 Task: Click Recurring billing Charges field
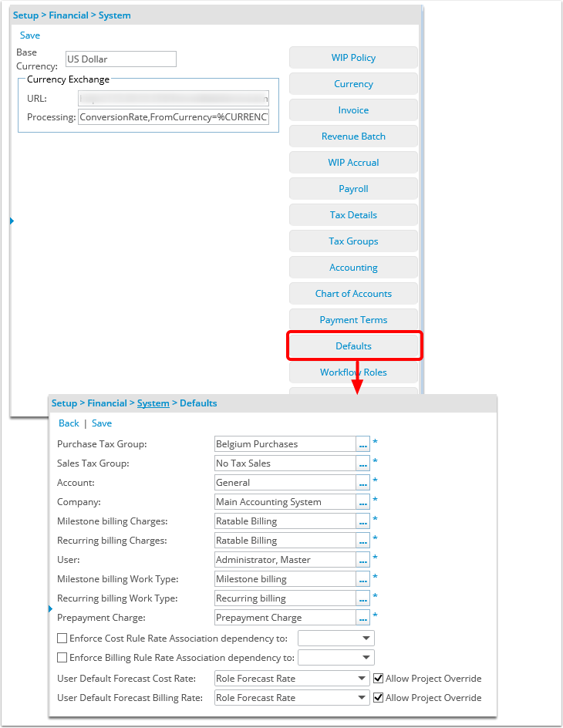tap(285, 541)
